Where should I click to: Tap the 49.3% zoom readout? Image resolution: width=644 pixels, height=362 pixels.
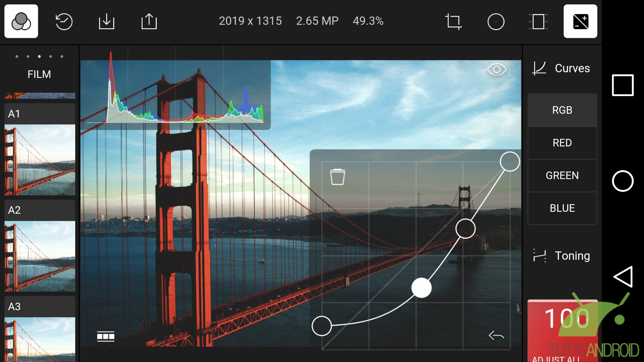point(368,21)
